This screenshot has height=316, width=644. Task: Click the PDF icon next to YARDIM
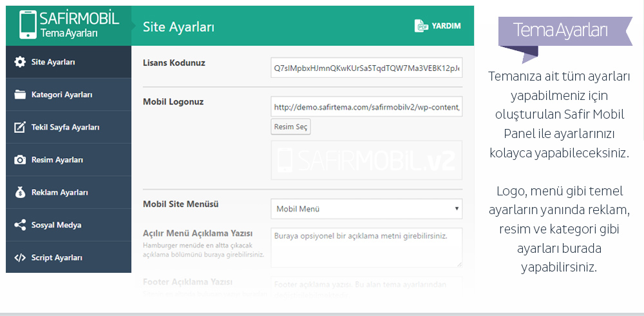click(421, 26)
